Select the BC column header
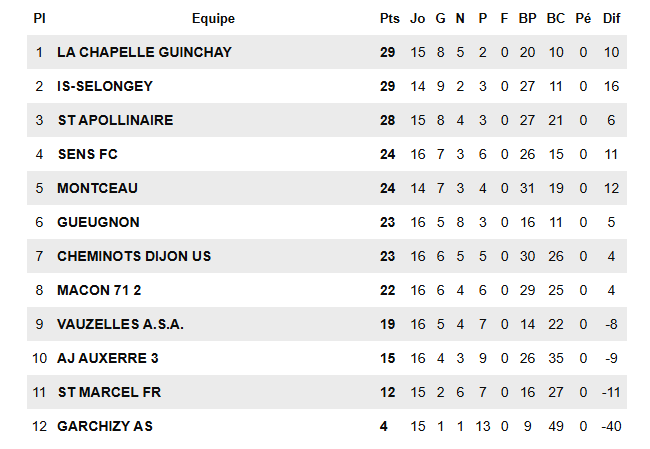Viewport: 650px width, 449px height. pos(556,18)
